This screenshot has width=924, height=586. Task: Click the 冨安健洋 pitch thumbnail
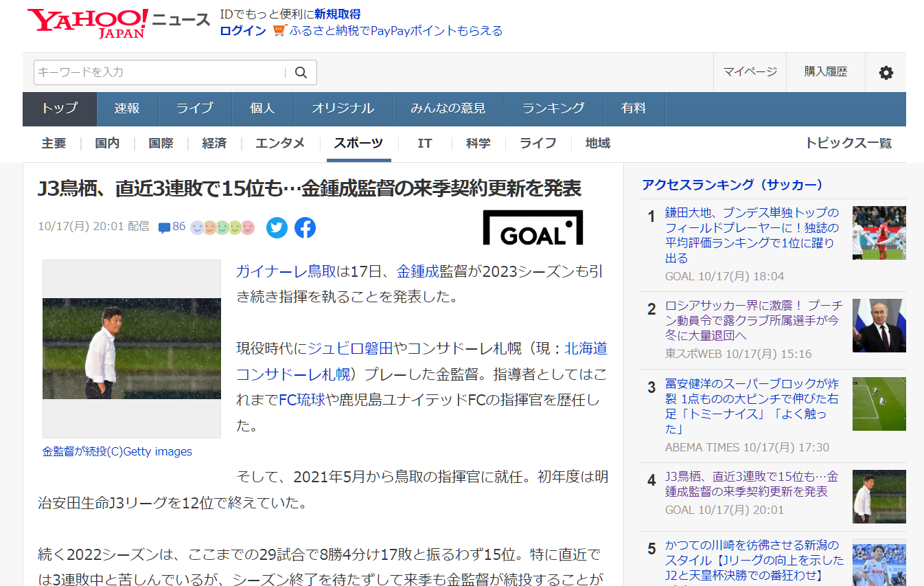(x=879, y=404)
